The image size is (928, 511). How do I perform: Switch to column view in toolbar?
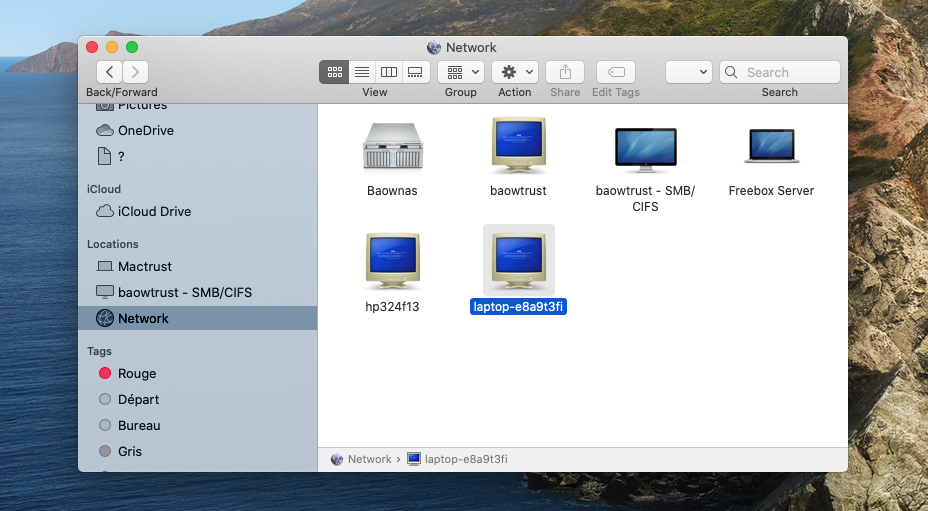[x=389, y=72]
